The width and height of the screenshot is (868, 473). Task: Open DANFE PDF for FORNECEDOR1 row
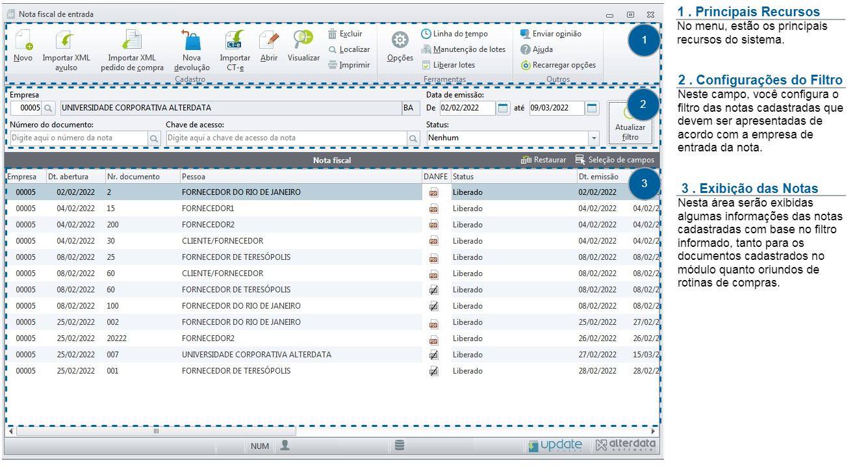(433, 209)
